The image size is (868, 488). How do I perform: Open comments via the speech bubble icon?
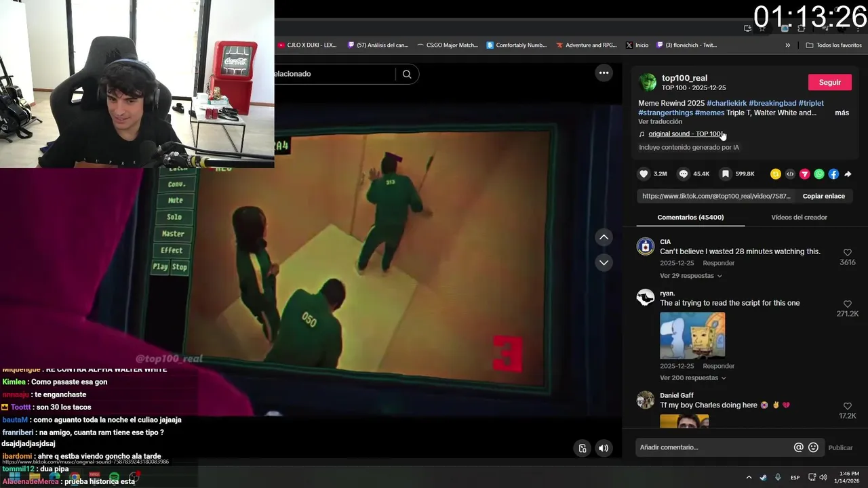point(684,174)
